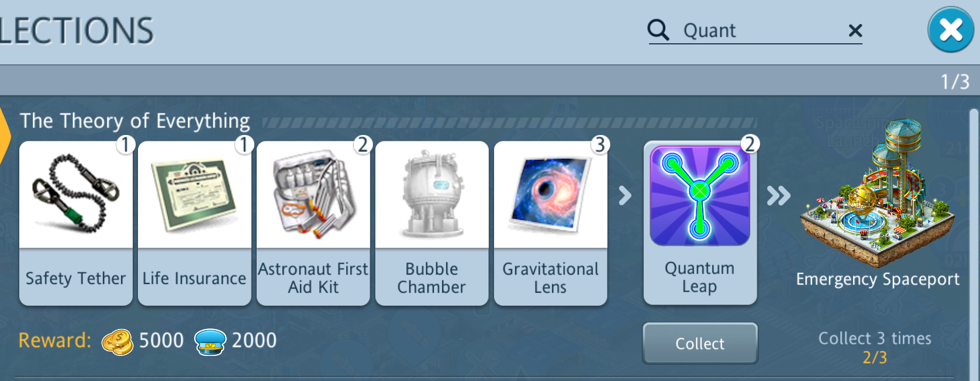
Task: Click The Theory of Everything progress bar
Action: point(509,123)
